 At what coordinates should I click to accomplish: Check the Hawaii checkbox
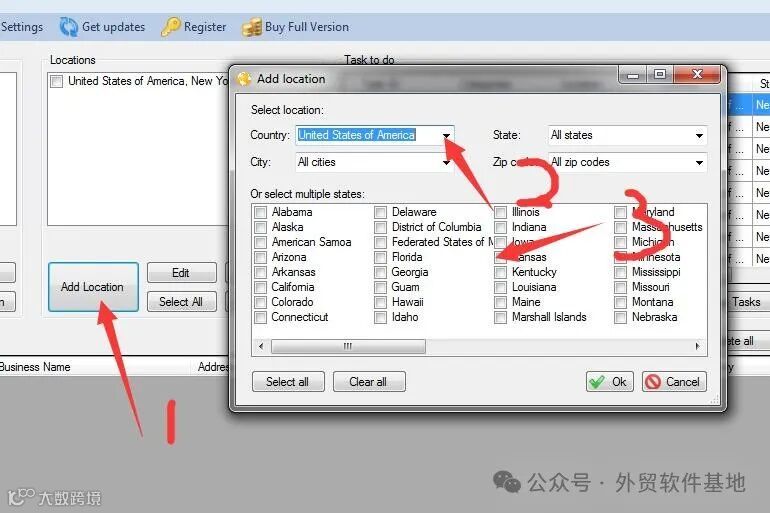(x=380, y=302)
